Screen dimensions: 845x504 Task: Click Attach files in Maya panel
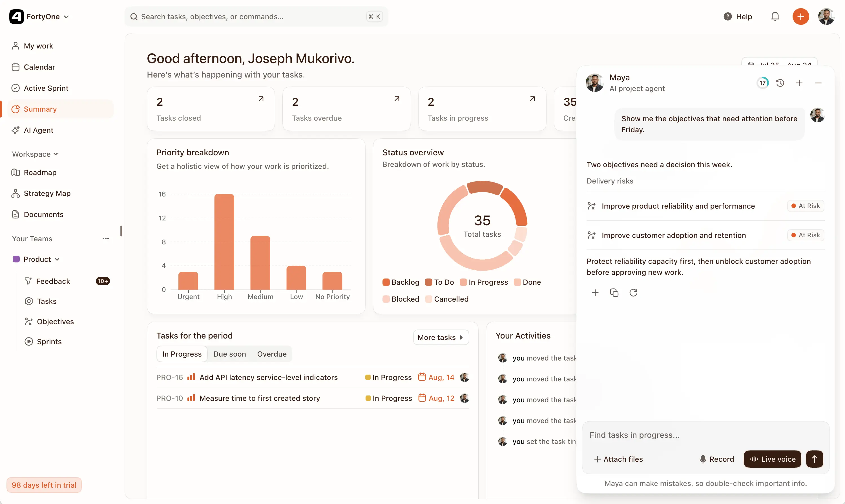(x=618, y=459)
